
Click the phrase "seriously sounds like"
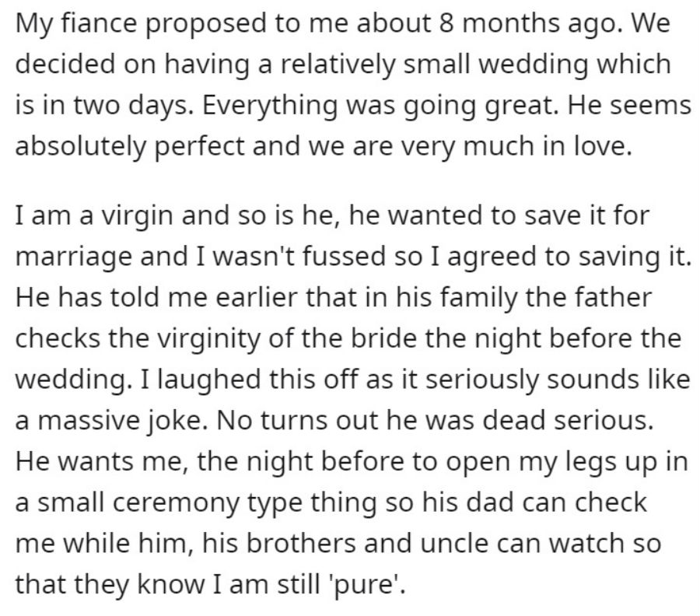(558, 380)
